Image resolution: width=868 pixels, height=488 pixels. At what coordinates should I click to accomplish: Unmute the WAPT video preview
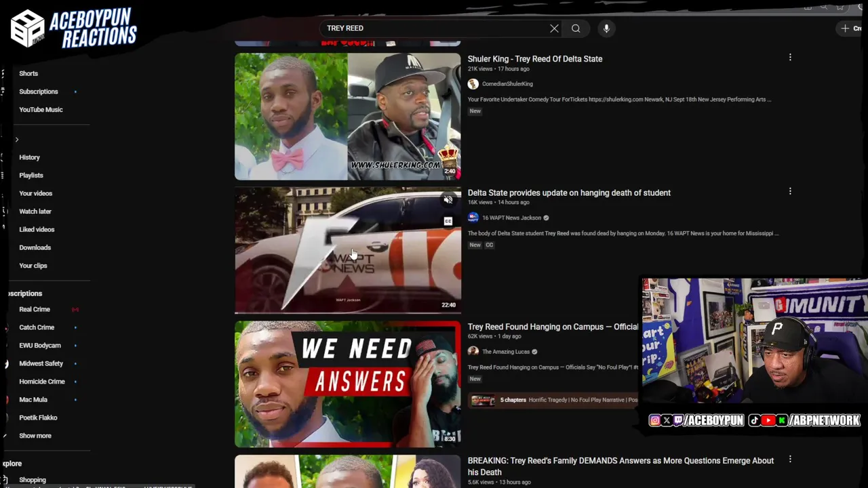448,200
